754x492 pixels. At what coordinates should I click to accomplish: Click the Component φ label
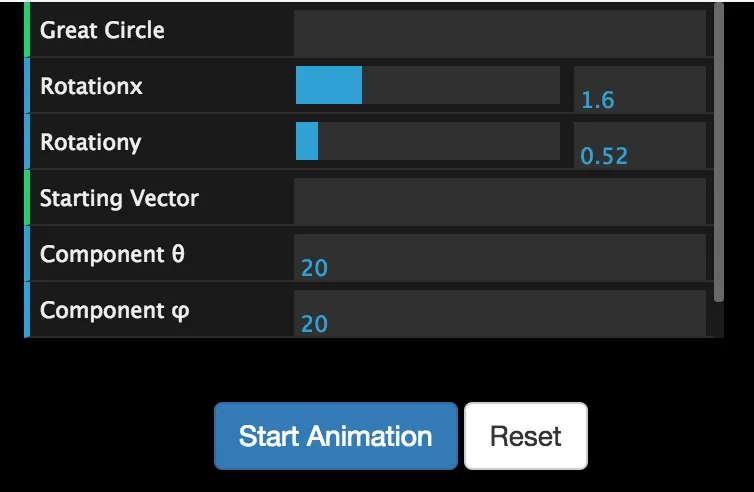pos(114,310)
